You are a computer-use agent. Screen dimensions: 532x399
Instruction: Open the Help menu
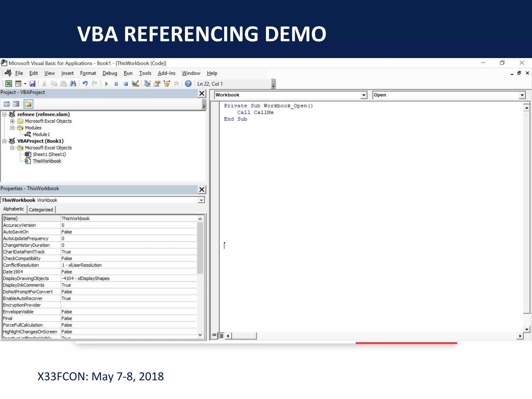212,73
